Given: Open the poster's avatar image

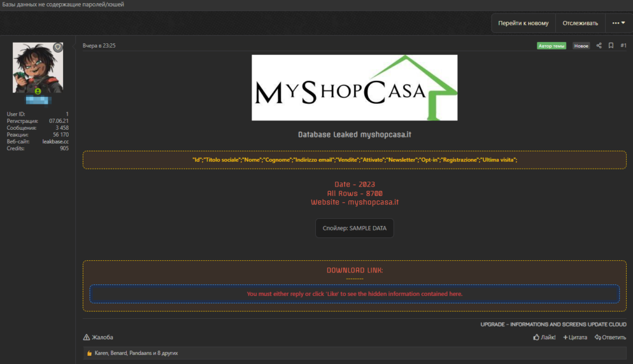Looking at the screenshot, I should coord(38,68).
